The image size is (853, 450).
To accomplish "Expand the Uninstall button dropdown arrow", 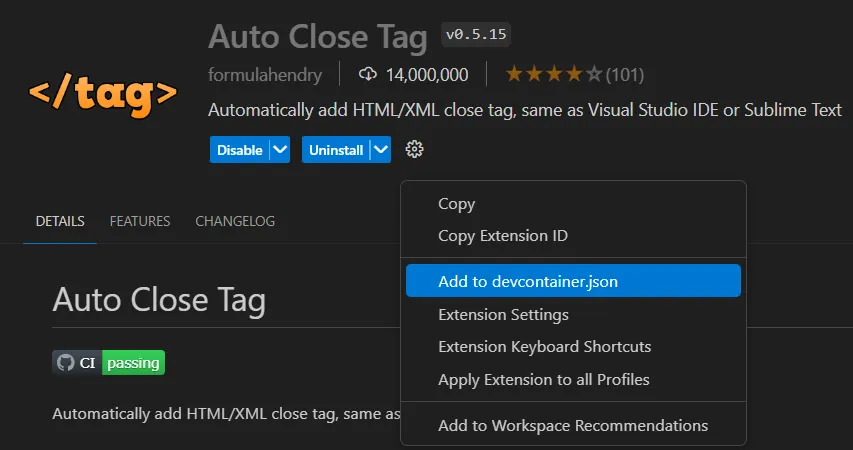I will 380,150.
